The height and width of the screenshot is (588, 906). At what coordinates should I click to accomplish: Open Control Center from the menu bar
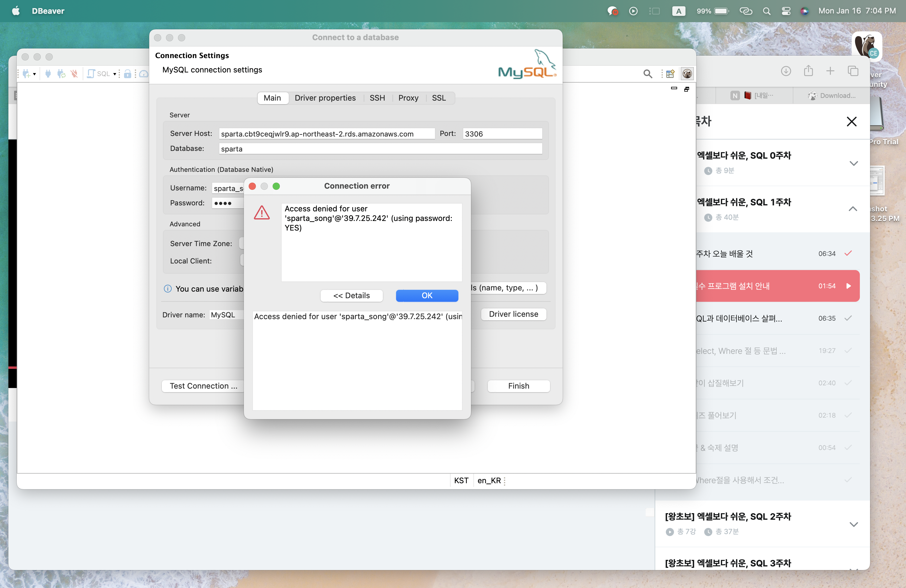click(786, 11)
